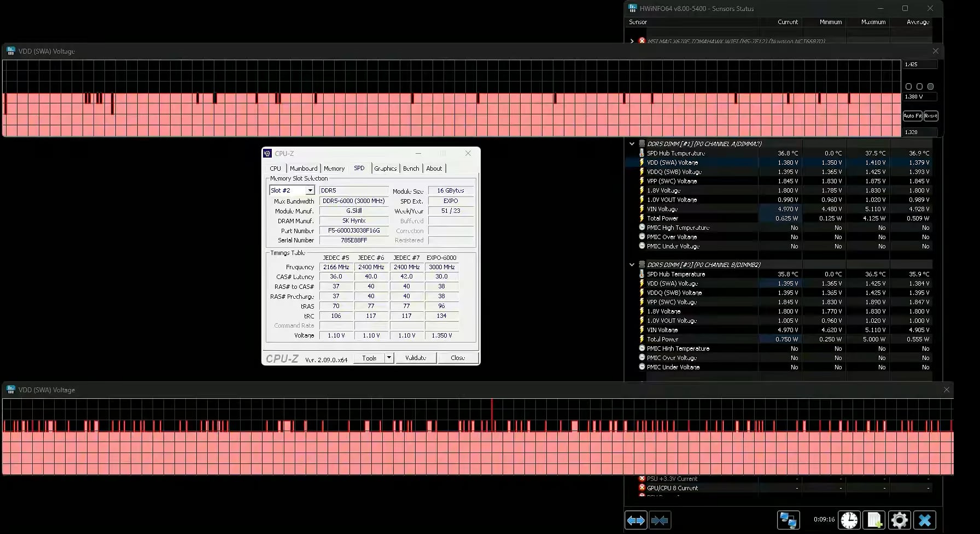980x534 pixels.
Task: Click the lightning icon beside DIMM #1 Total Power
Action: (641, 218)
